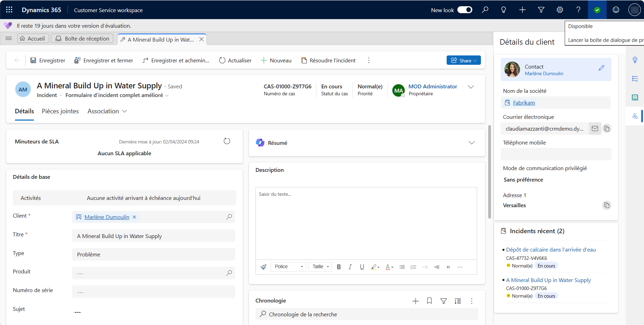Open the Fabrikam company link
Viewport: 644px width, 325px height.
pyautogui.click(x=524, y=103)
